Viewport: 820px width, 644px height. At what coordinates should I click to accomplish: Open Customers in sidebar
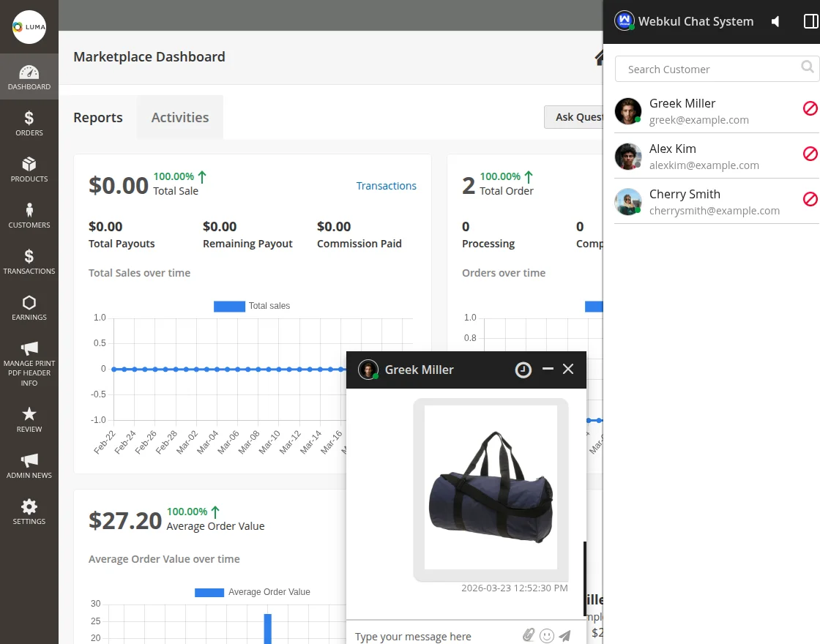click(29, 215)
